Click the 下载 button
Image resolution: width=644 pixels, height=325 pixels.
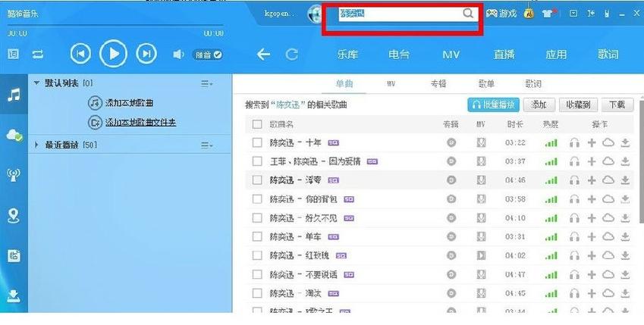tap(617, 105)
